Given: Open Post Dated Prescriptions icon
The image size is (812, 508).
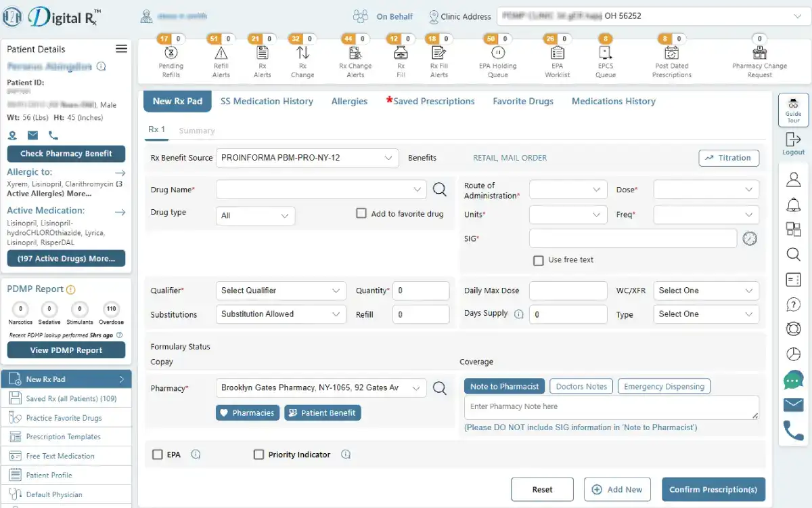Looking at the screenshot, I should click(671, 53).
